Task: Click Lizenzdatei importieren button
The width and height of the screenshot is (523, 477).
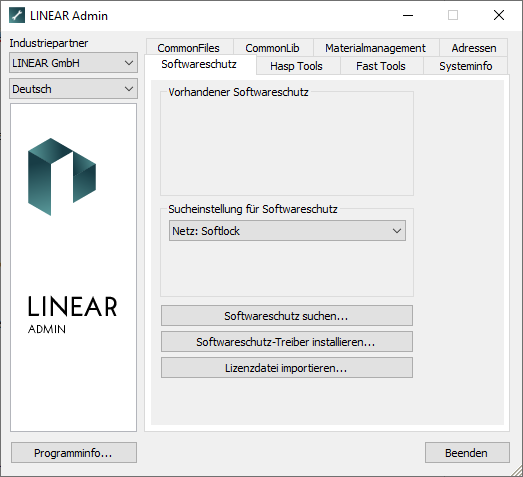Action: (x=287, y=368)
